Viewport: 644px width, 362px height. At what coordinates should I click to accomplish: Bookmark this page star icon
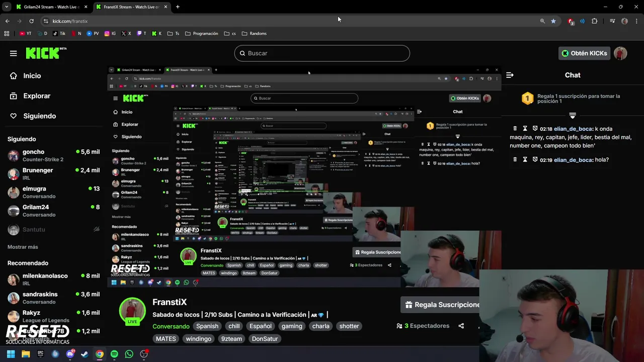(553, 21)
